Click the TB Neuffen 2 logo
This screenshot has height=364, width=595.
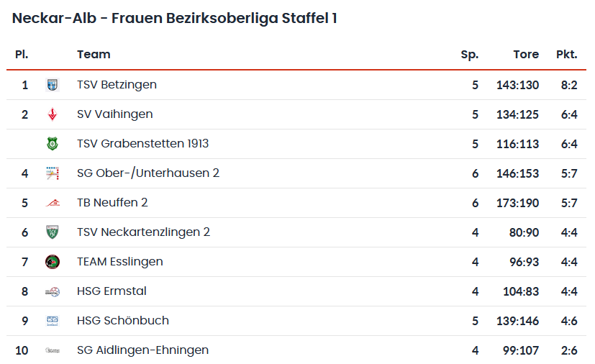click(52, 203)
